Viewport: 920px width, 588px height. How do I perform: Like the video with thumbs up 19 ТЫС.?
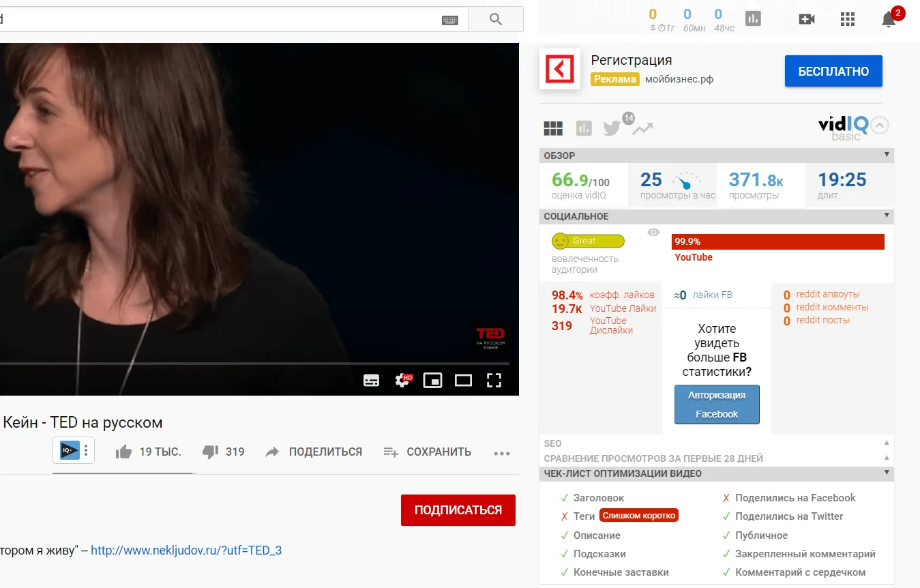point(149,452)
